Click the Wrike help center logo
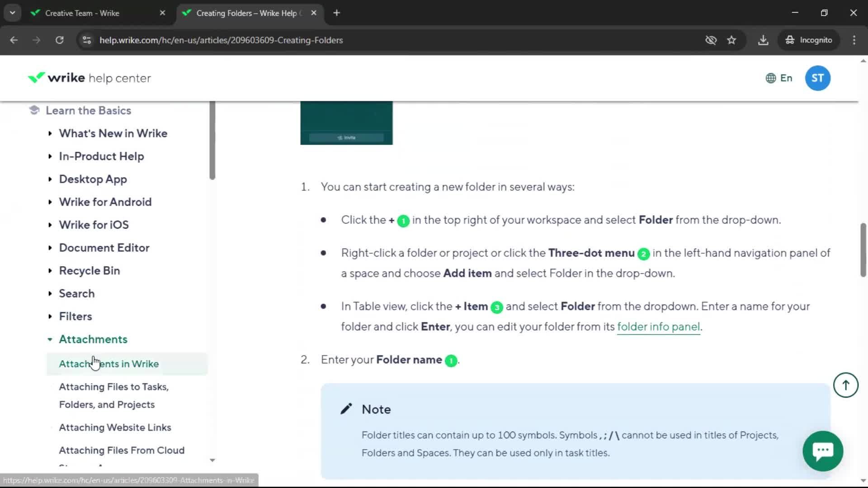This screenshot has height=488, width=868. (x=89, y=78)
